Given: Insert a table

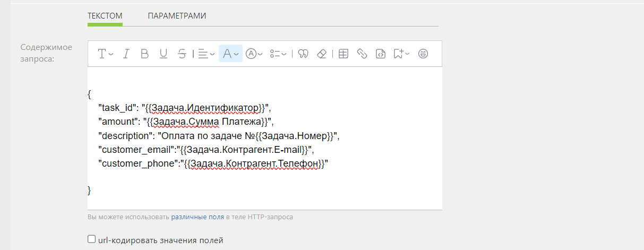Looking at the screenshot, I should click(344, 54).
